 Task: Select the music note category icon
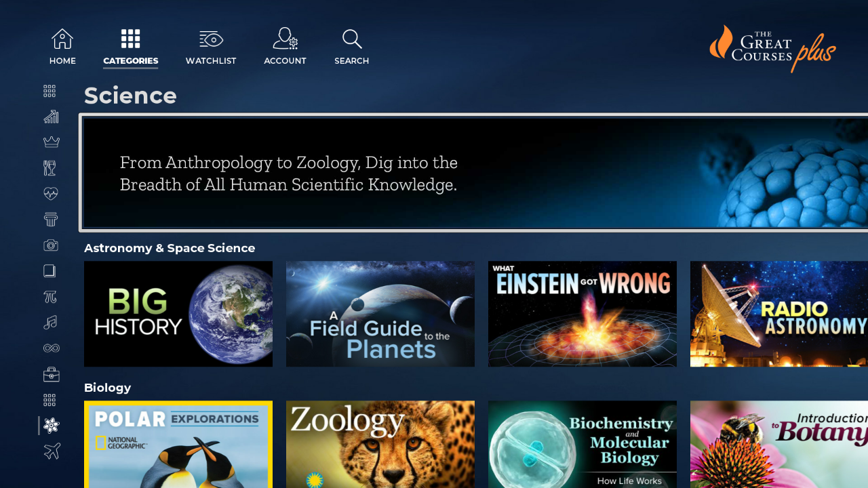pos(50,323)
